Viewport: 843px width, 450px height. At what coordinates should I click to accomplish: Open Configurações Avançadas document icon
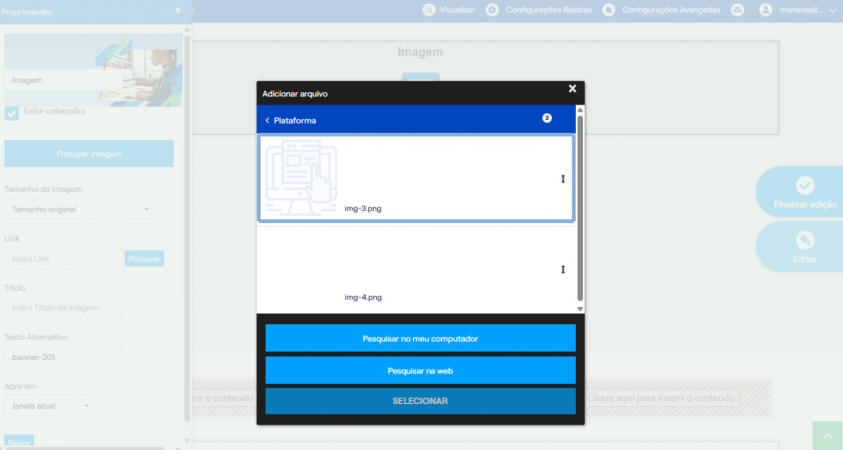609,10
